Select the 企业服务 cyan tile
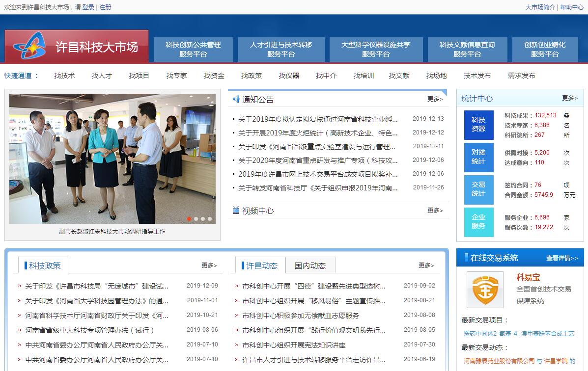Screen dimensions: 588x371 478,222
